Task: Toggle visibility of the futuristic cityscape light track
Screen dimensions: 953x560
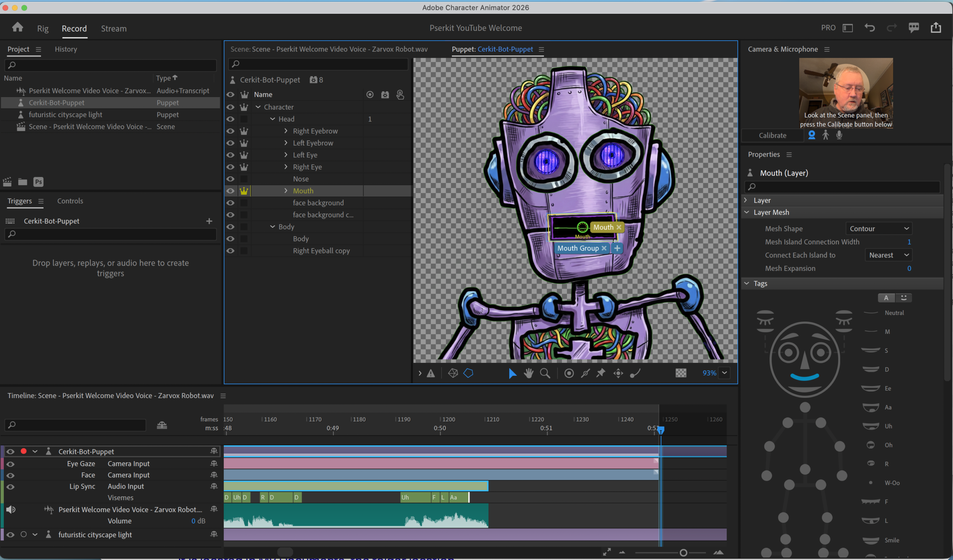Action: (x=10, y=534)
